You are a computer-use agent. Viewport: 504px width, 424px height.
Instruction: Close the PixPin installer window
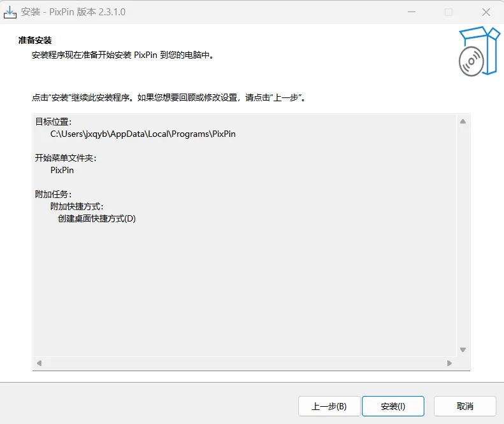point(486,12)
